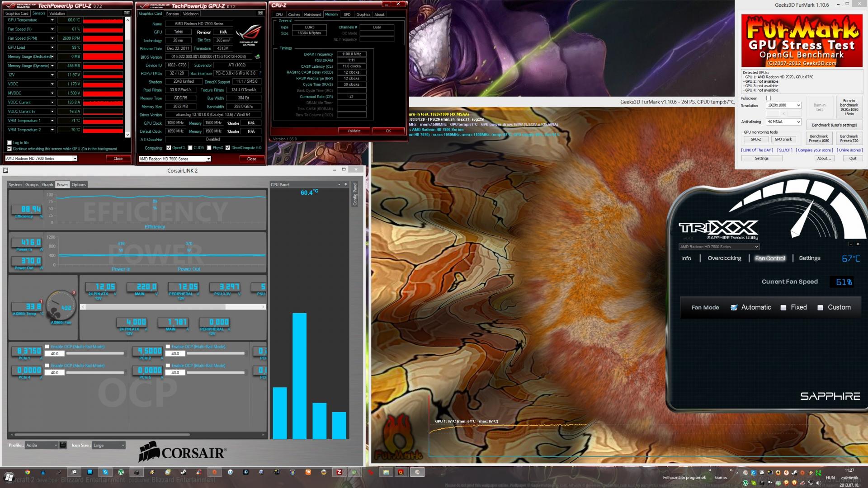Click FurMark Benchmark Preset:1080 button
This screenshot has width=868, height=488.
[819, 138]
